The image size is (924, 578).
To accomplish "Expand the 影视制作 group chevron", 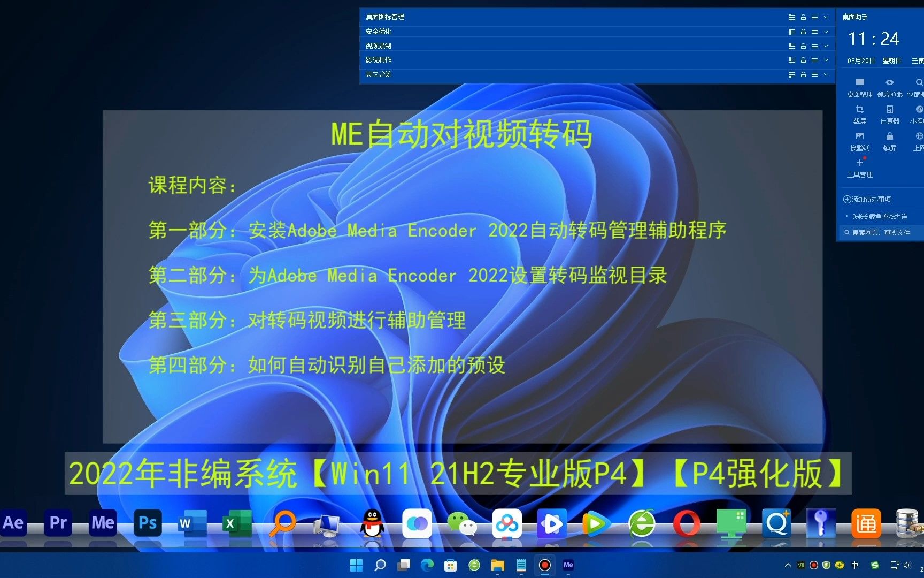I will point(826,60).
